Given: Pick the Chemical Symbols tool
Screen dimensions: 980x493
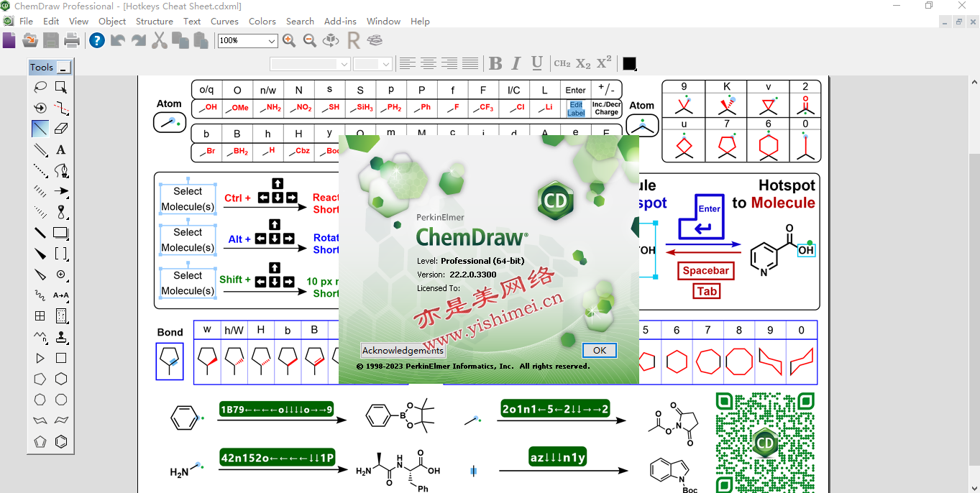Looking at the screenshot, I should (61, 275).
